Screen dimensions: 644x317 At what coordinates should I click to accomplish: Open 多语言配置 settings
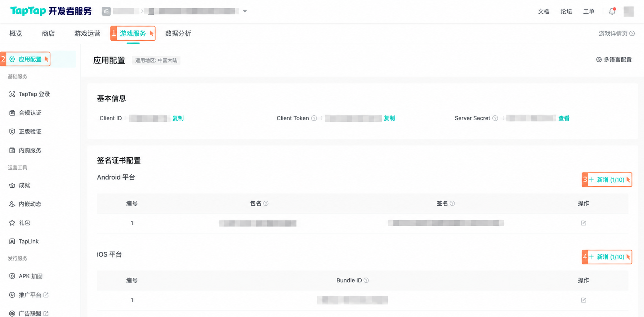[614, 60]
